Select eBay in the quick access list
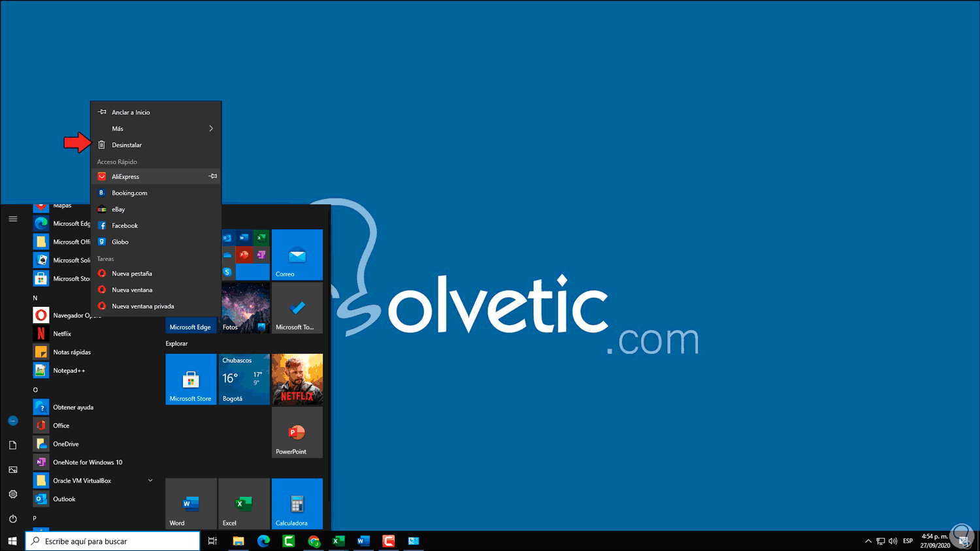This screenshot has width=980, height=551. (x=156, y=209)
